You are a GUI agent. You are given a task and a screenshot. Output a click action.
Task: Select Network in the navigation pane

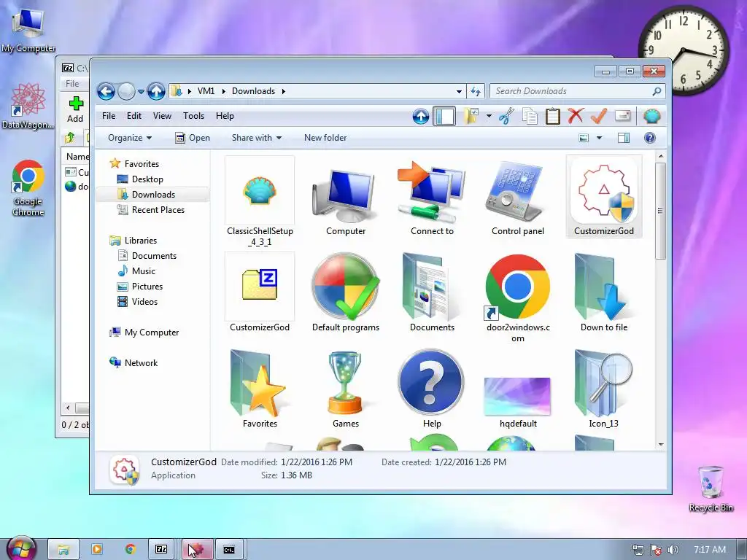click(x=141, y=363)
